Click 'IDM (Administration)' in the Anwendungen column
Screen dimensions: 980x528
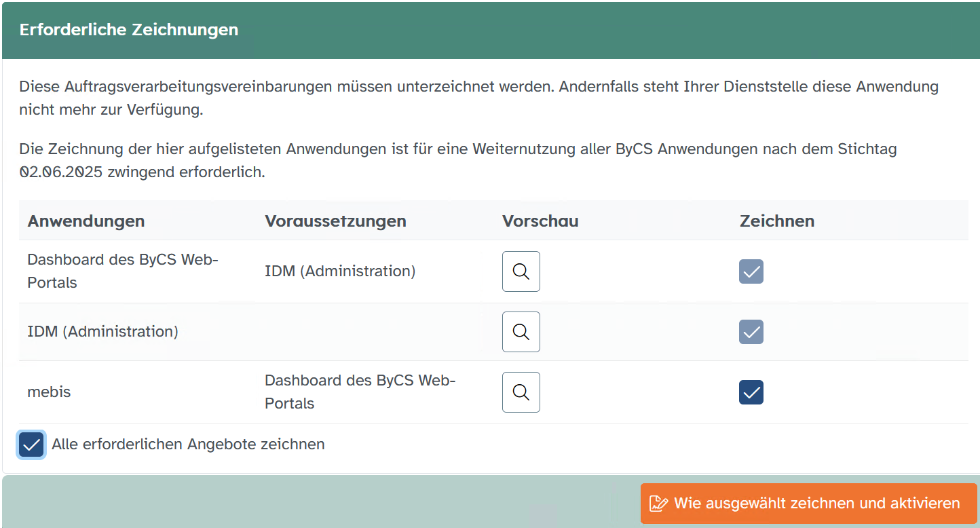point(102,332)
